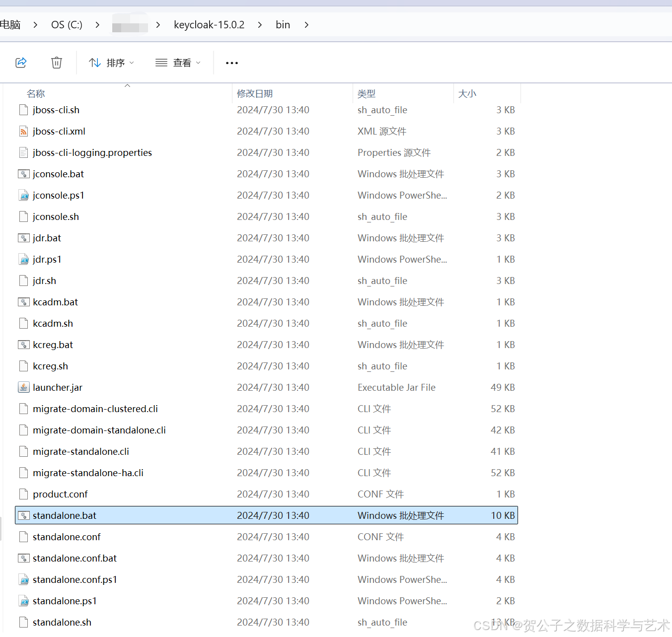
Task: Click the file name kcreg.bat
Action: click(x=53, y=345)
